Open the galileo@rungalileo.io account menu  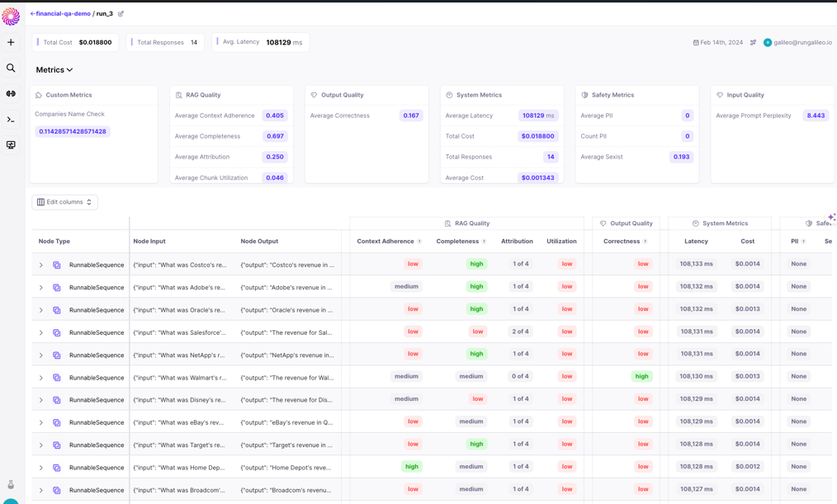[x=797, y=43]
